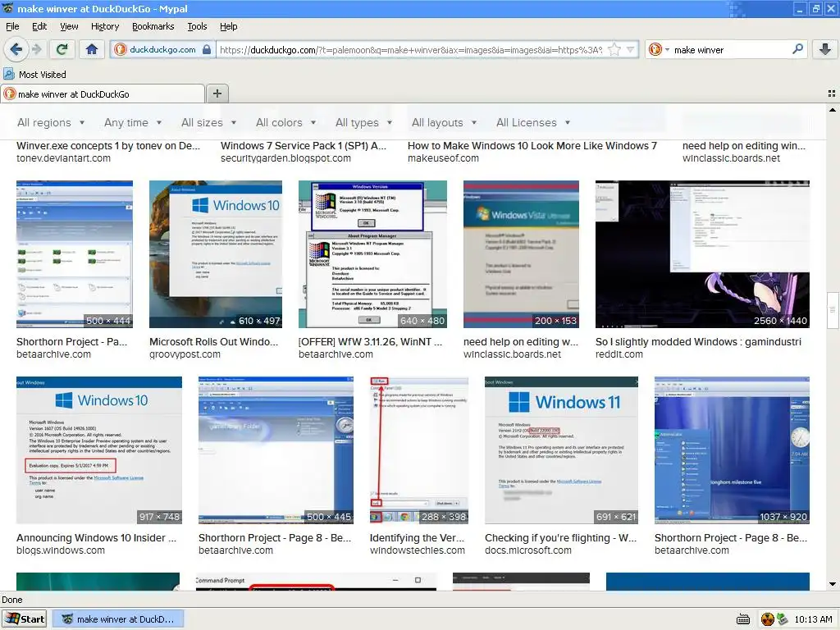Open the URL bar history dropdown arrow

(x=631, y=50)
